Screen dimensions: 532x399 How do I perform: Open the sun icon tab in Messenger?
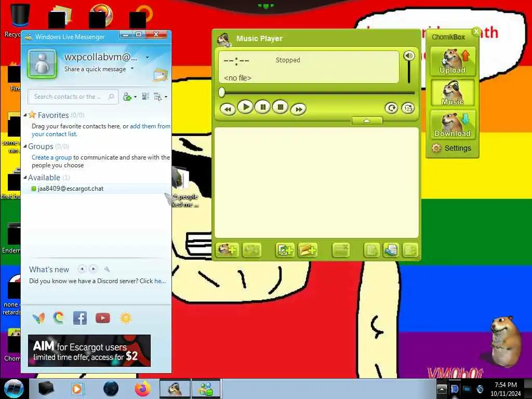point(126,318)
